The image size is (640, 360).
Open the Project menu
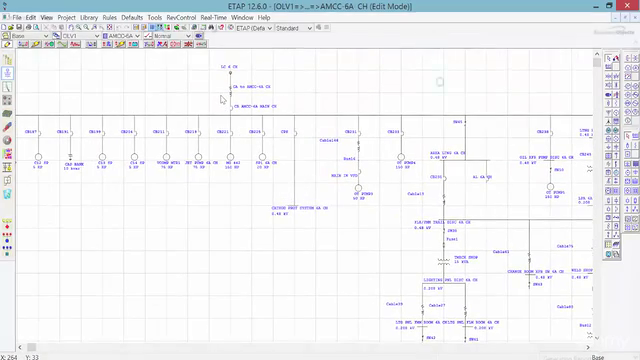pyautogui.click(x=67, y=18)
